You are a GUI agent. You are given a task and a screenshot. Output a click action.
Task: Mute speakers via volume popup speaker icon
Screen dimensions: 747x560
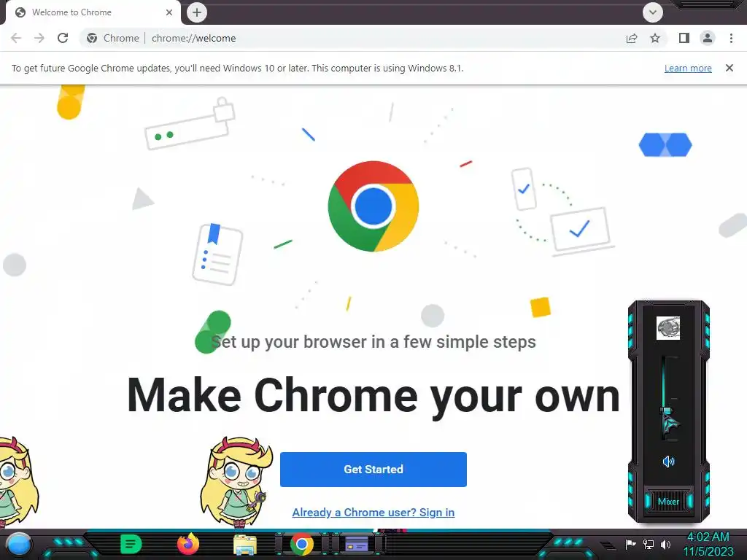click(x=668, y=462)
